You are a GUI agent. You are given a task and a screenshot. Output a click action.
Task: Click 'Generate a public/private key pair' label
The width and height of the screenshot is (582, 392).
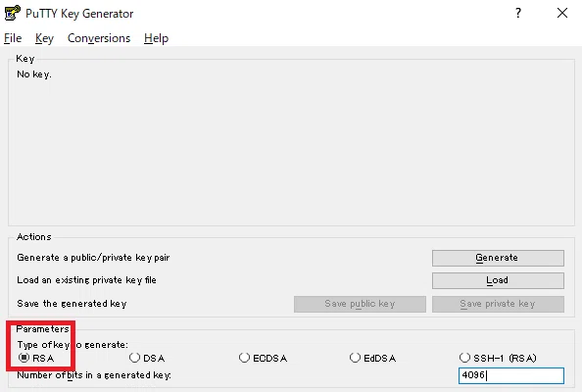[93, 258]
